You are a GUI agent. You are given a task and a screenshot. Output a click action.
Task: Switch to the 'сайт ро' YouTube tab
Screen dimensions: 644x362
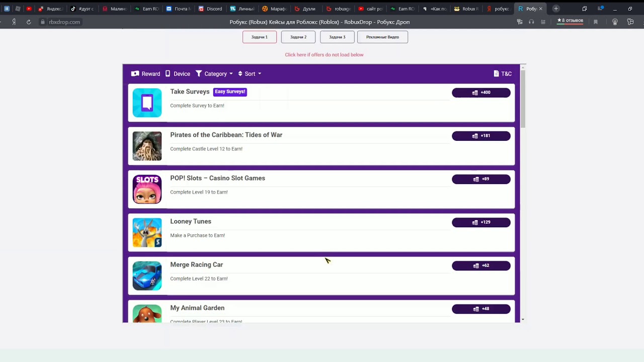(370, 9)
